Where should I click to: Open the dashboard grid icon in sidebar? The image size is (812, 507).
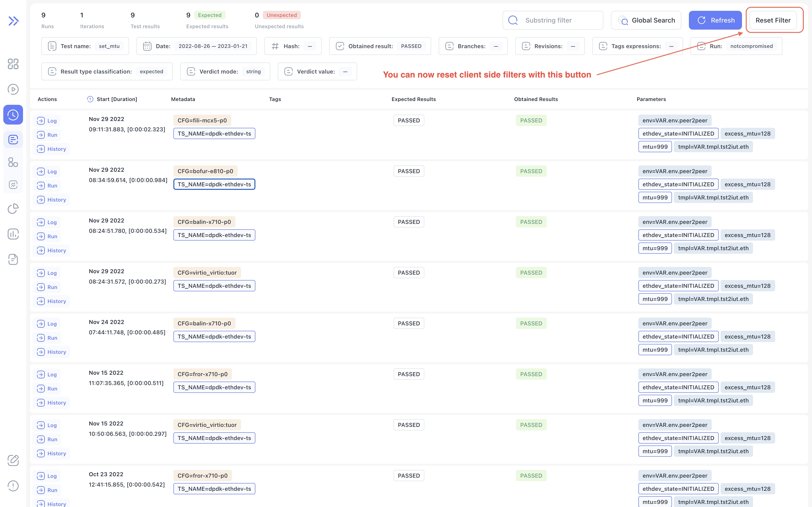tap(13, 64)
